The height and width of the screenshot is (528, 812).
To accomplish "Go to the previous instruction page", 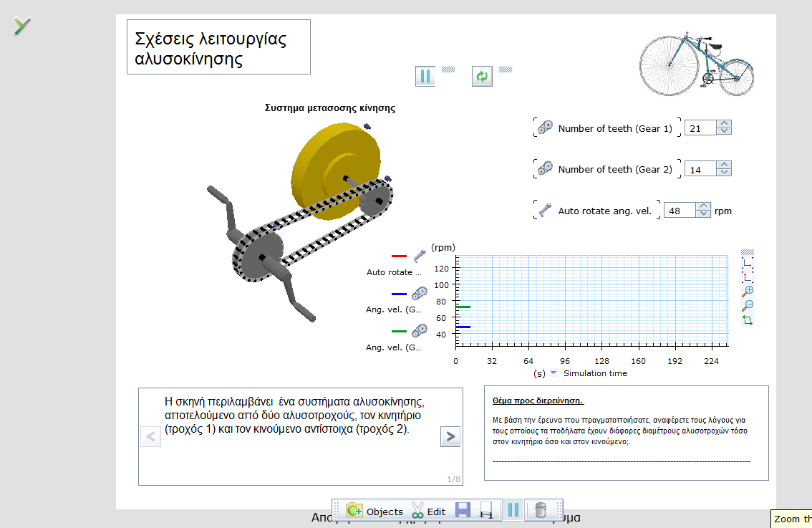I will 150,436.
